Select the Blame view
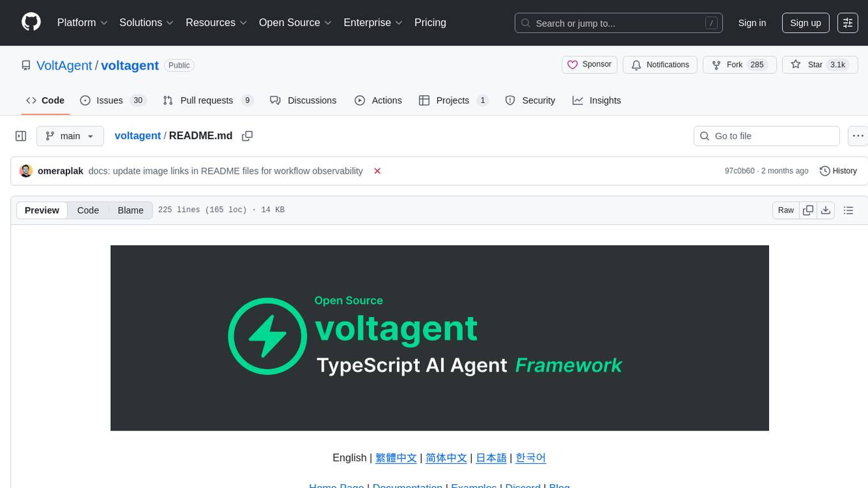This screenshot has width=868, height=488. [130, 210]
